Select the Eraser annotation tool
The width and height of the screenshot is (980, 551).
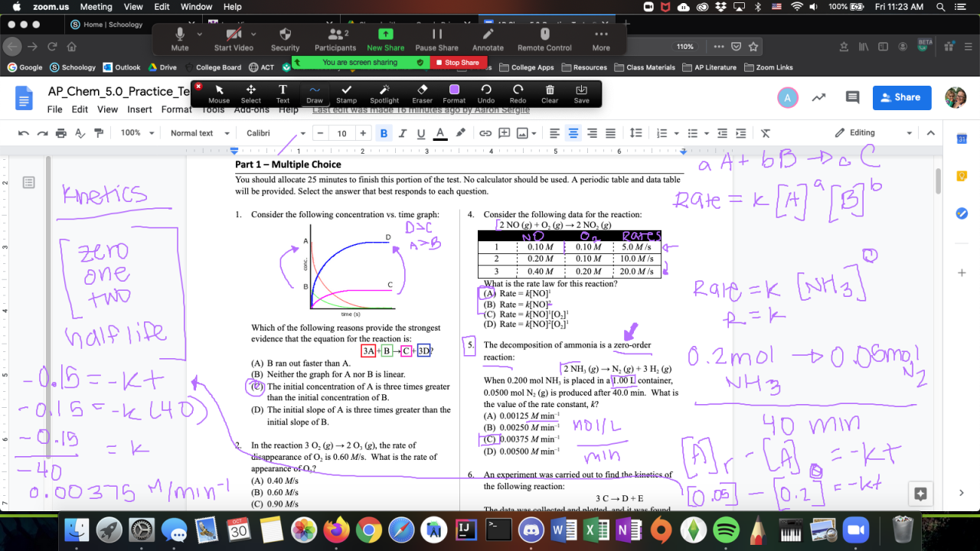(422, 94)
